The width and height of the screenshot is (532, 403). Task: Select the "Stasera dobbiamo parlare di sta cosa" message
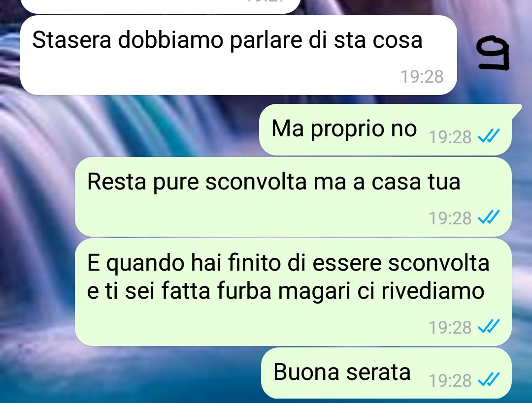click(x=227, y=40)
